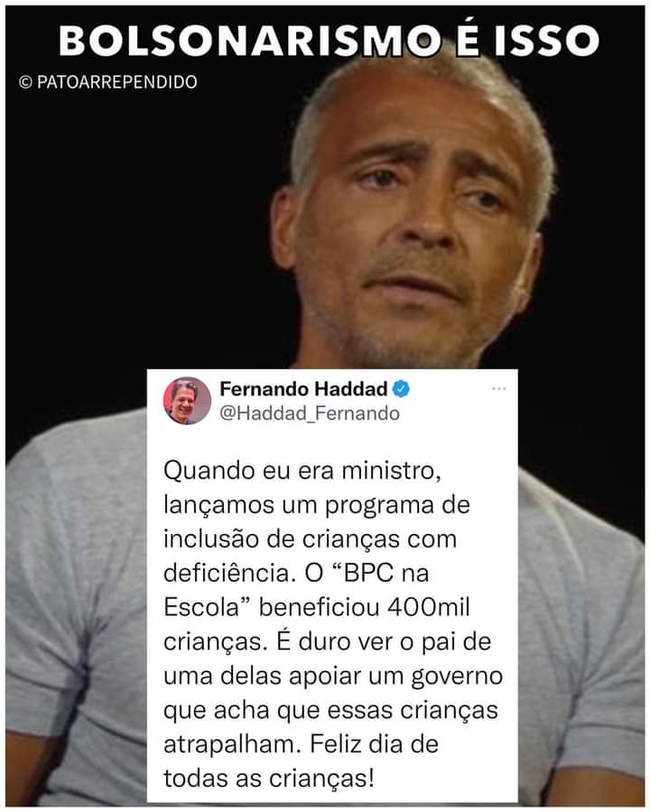Open the tweet's three-dot options menu
Screen dimensions: 650x812
[x=498, y=389]
